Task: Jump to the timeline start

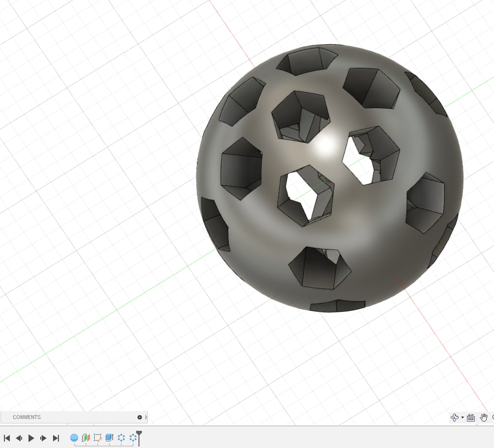Action: (7, 438)
